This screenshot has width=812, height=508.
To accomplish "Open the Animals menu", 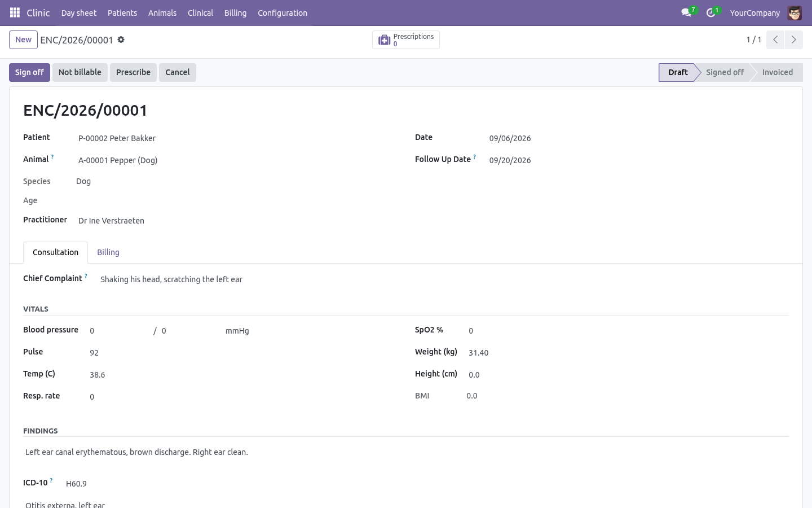I will (x=162, y=12).
